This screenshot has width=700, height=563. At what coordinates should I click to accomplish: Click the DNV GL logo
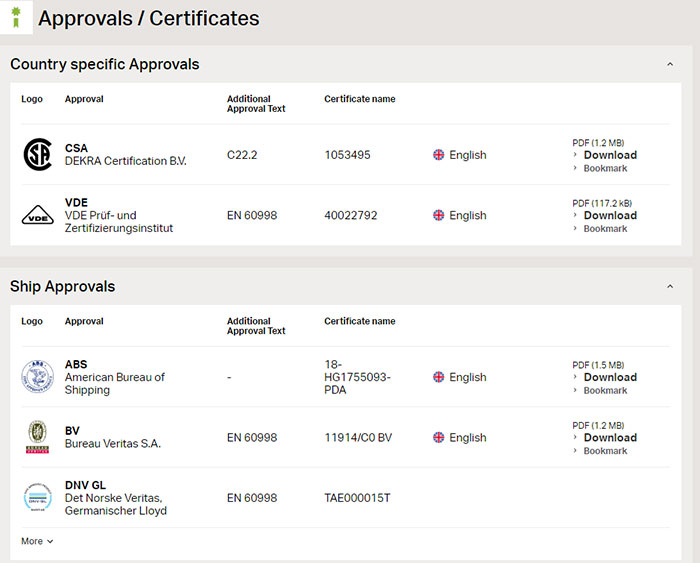38,497
